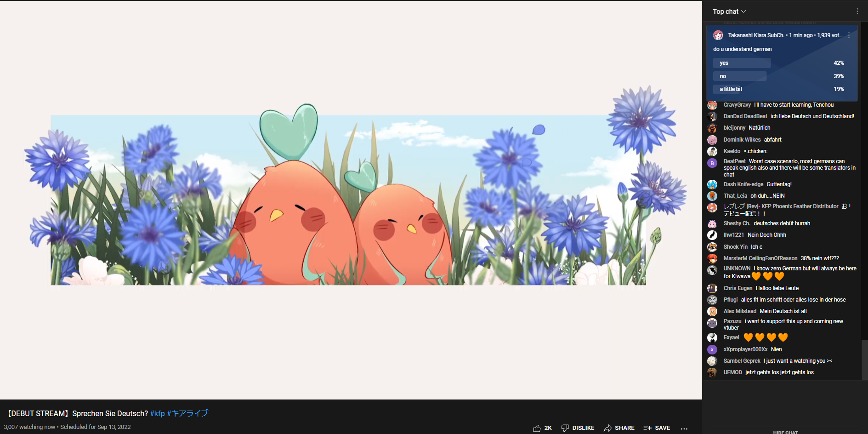Viewport: 868px width, 434px height.
Task: Click Dominik Wilkes' chat avatar
Action: (712, 140)
